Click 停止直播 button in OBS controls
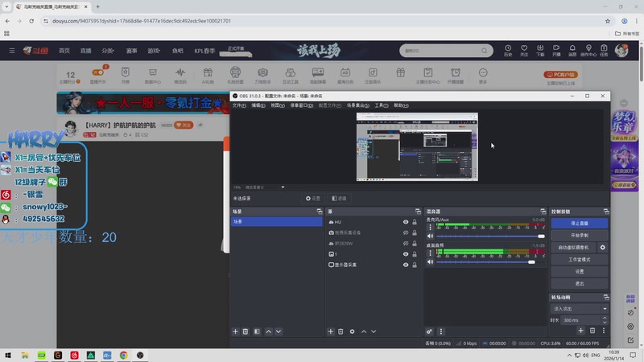Image resolution: width=644 pixels, height=362 pixels. [579, 224]
